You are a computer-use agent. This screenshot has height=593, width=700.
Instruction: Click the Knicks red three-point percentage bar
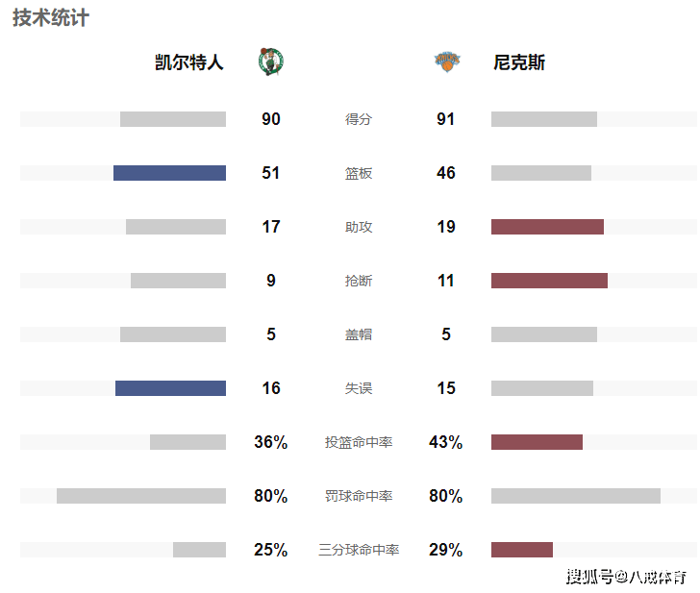click(522, 550)
